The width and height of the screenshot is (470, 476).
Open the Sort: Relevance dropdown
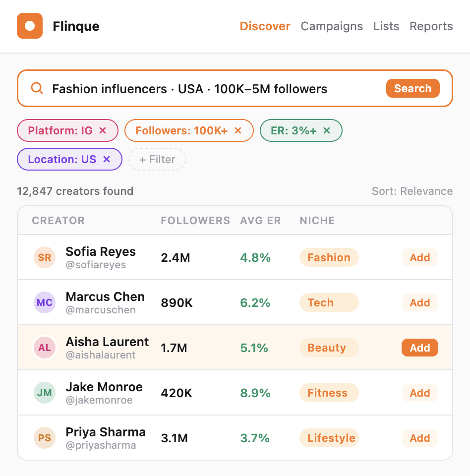pyautogui.click(x=412, y=191)
